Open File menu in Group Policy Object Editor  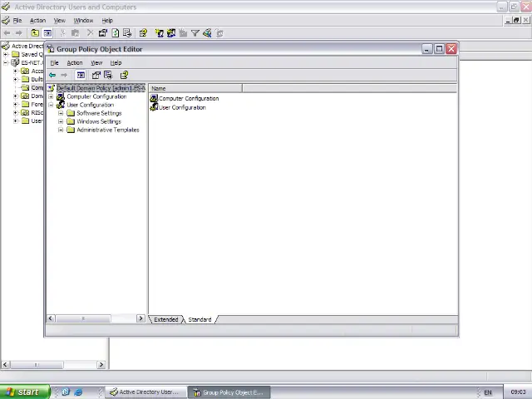54,63
